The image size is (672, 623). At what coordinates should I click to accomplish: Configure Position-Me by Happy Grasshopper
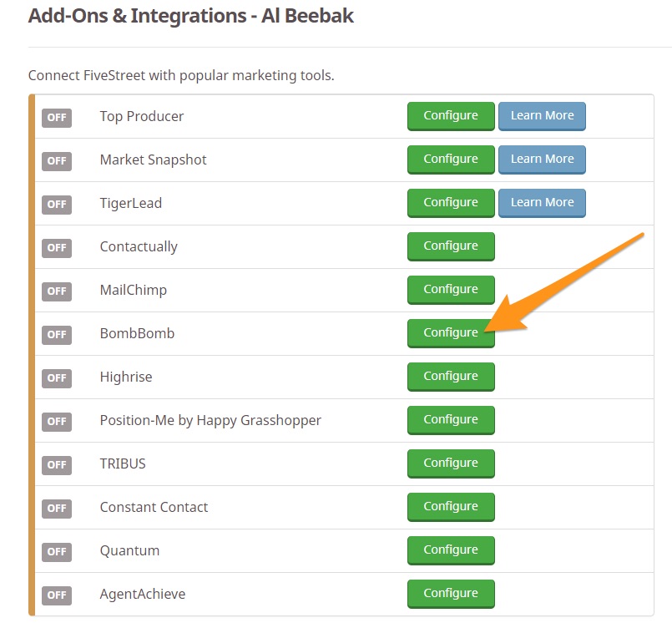click(x=451, y=420)
